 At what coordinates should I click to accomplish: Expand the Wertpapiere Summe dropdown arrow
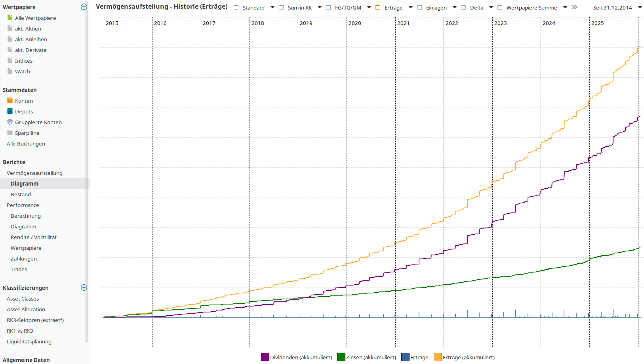[x=565, y=8]
